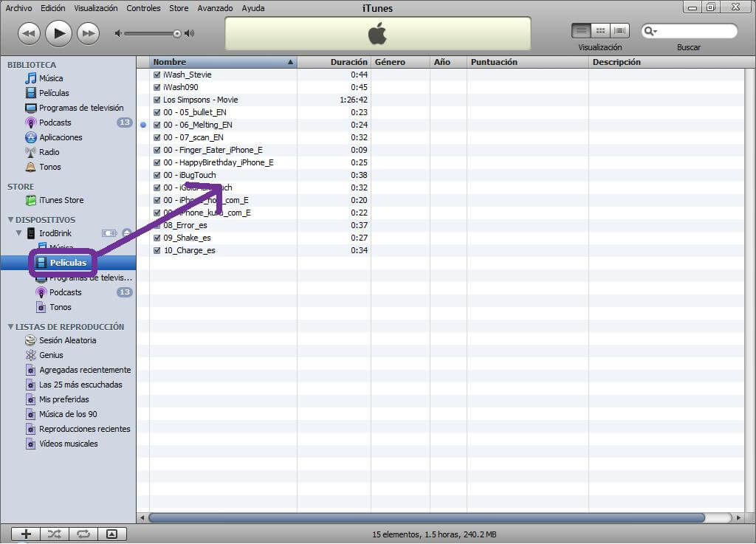Click the high volume speaker icon
Image resolution: width=756 pixels, height=544 pixels.
click(x=190, y=33)
